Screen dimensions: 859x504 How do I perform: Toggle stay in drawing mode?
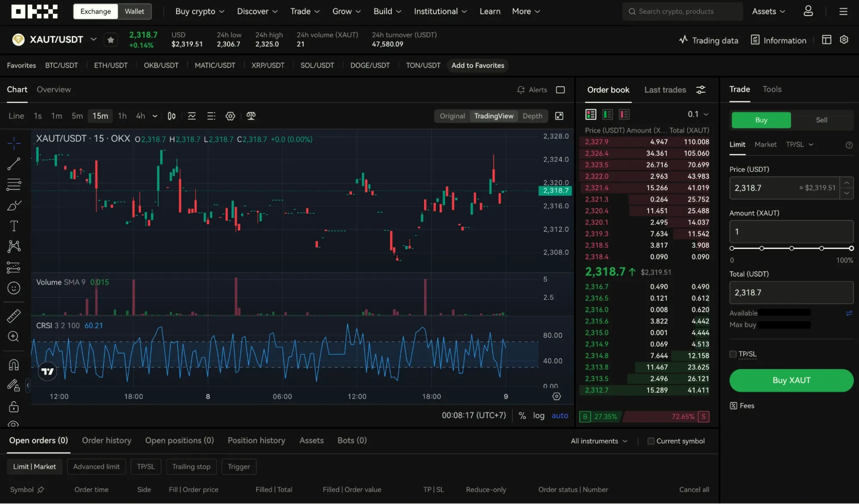click(x=14, y=386)
